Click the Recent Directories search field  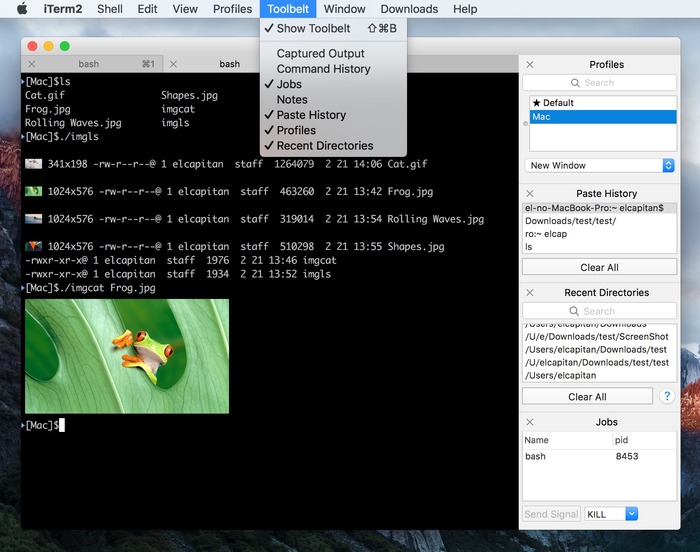(600, 311)
